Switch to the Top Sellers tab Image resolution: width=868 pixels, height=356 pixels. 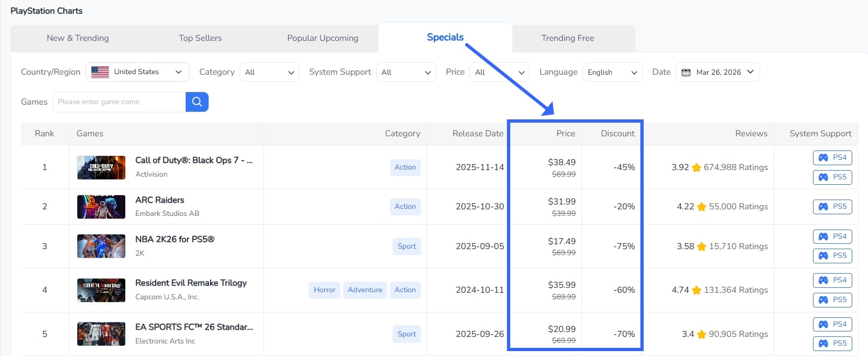[x=200, y=38]
